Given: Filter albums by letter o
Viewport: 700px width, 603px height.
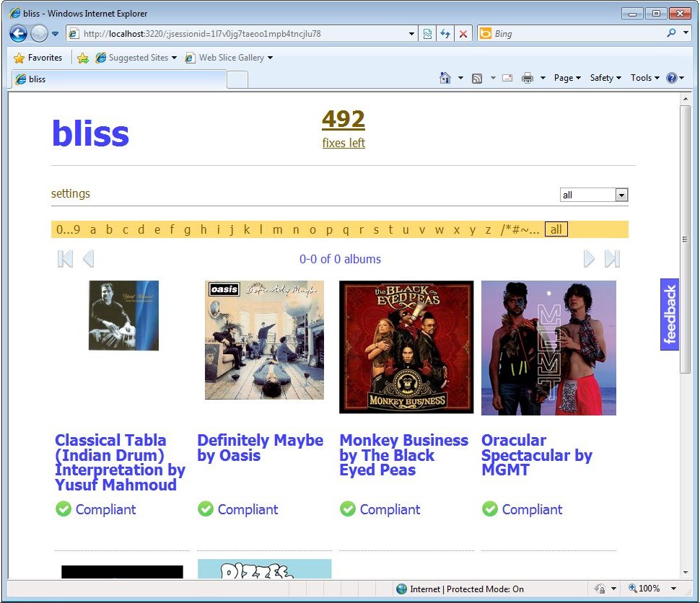Looking at the screenshot, I should coord(312,230).
